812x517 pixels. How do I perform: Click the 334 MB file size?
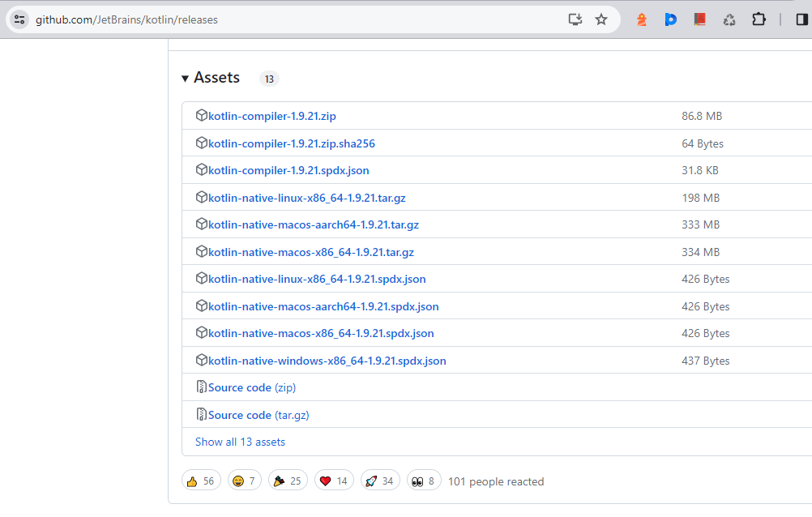coord(701,252)
